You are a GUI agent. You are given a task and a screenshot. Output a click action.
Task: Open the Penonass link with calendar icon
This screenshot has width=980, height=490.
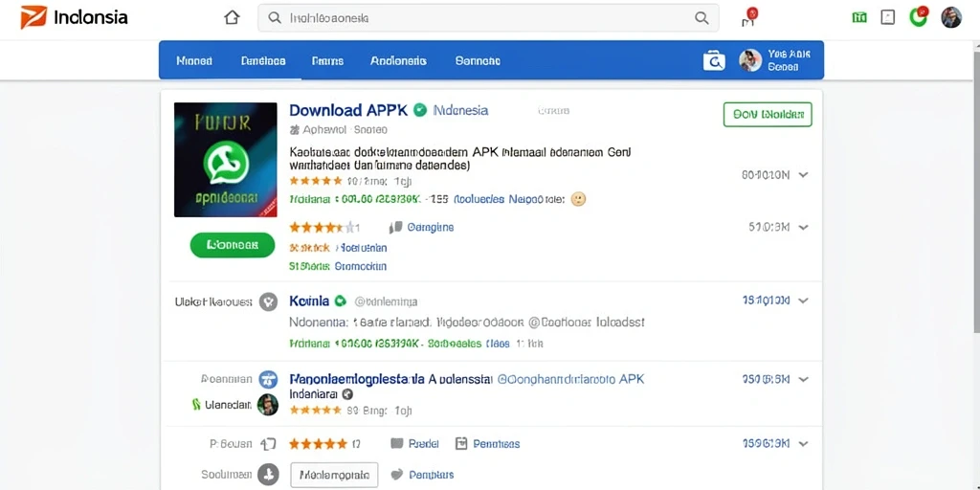point(497,444)
